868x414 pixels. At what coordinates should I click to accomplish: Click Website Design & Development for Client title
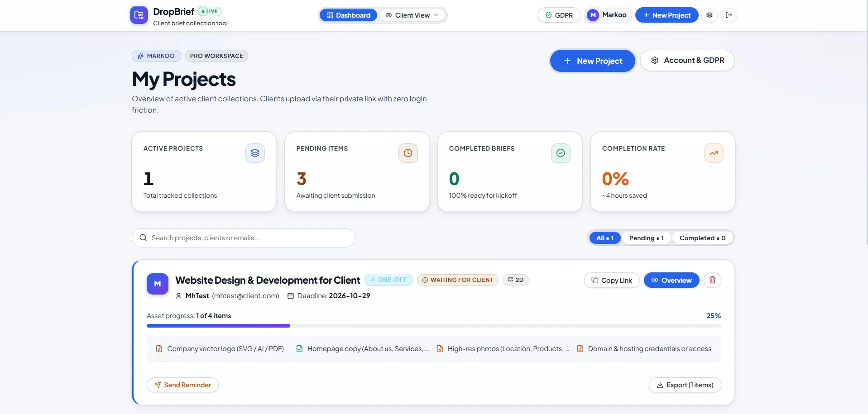268,280
